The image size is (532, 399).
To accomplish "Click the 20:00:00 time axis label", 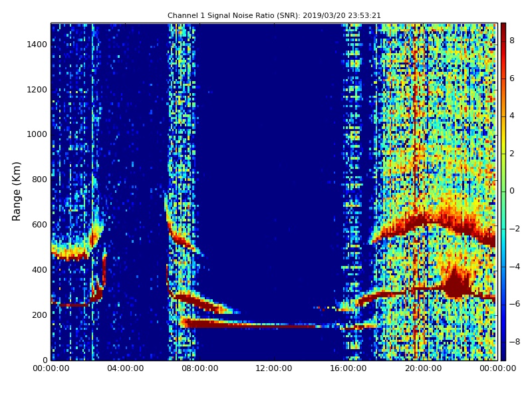I will pyautogui.click(x=423, y=368).
